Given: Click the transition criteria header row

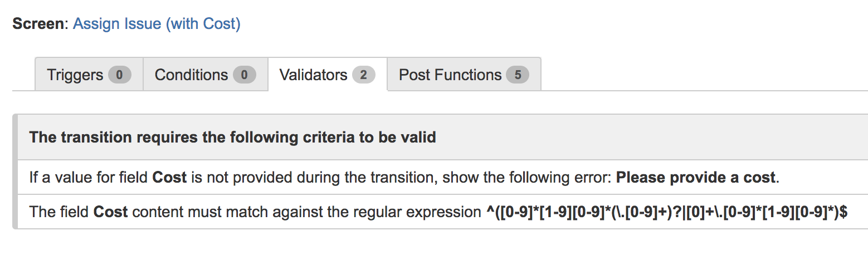Looking at the screenshot, I should [x=442, y=137].
